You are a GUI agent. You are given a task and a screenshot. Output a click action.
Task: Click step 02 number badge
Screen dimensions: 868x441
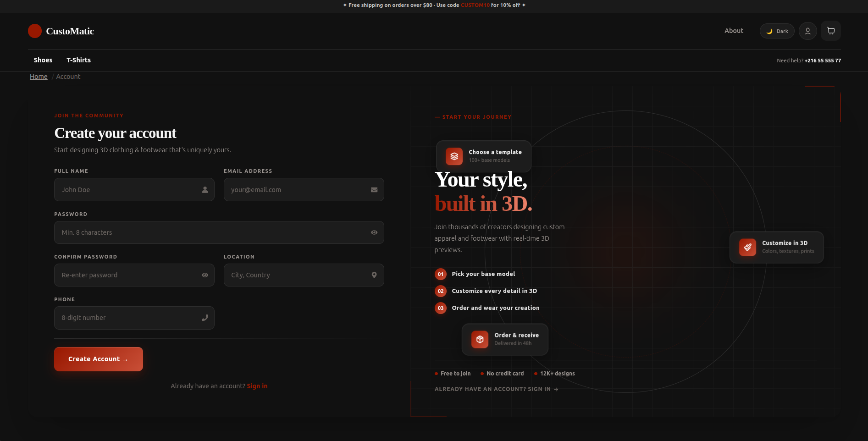441,291
